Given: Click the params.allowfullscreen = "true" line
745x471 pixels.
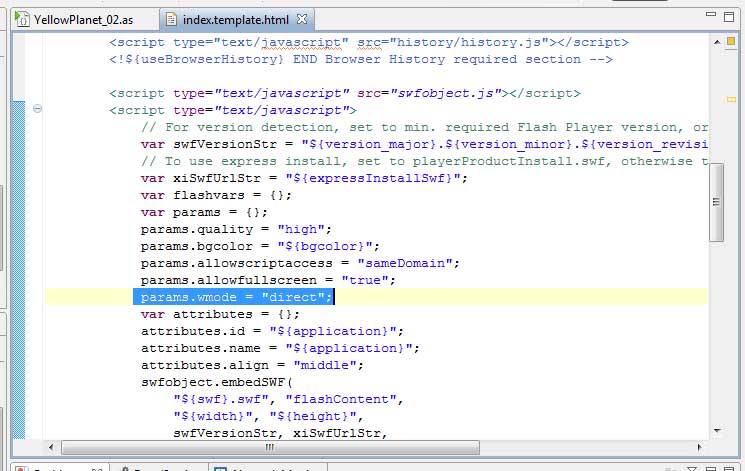Looking at the screenshot, I should coord(268,280).
